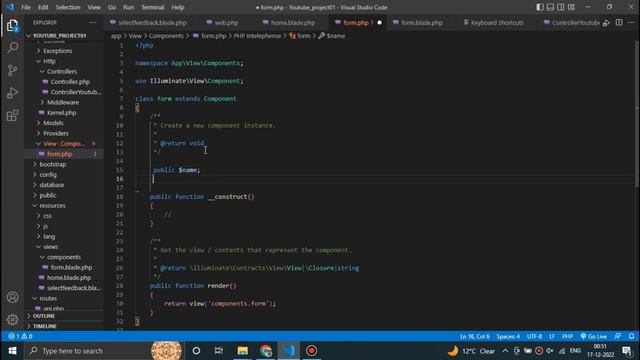This screenshot has width=640, height=360.
Task: Open the Run menu
Action: click(x=129, y=7)
